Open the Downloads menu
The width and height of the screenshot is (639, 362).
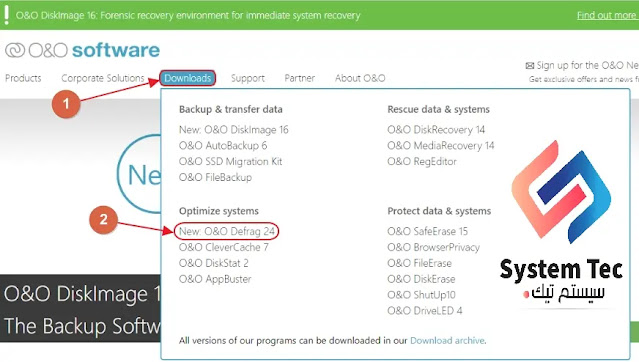point(188,78)
